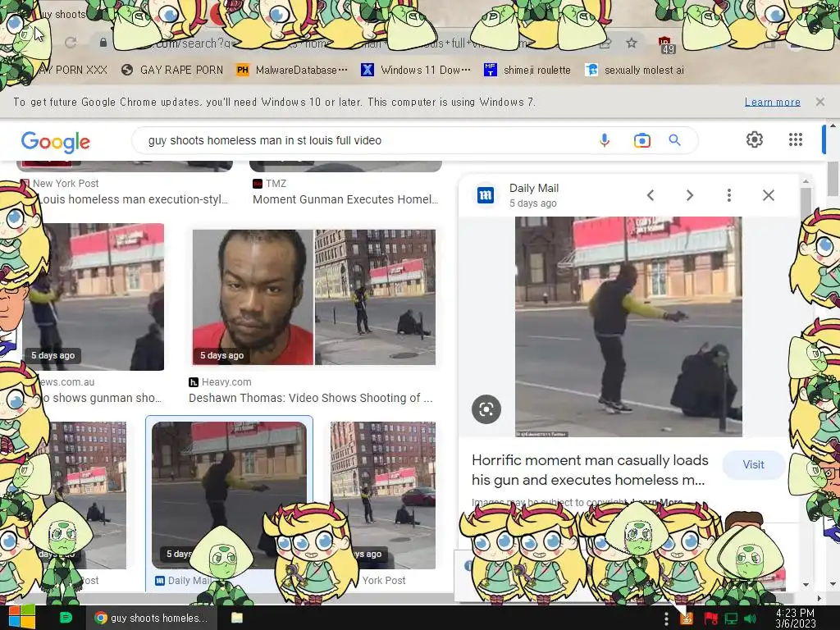840x630 pixels.
Task: Open network status tray icon
Action: [731, 619]
